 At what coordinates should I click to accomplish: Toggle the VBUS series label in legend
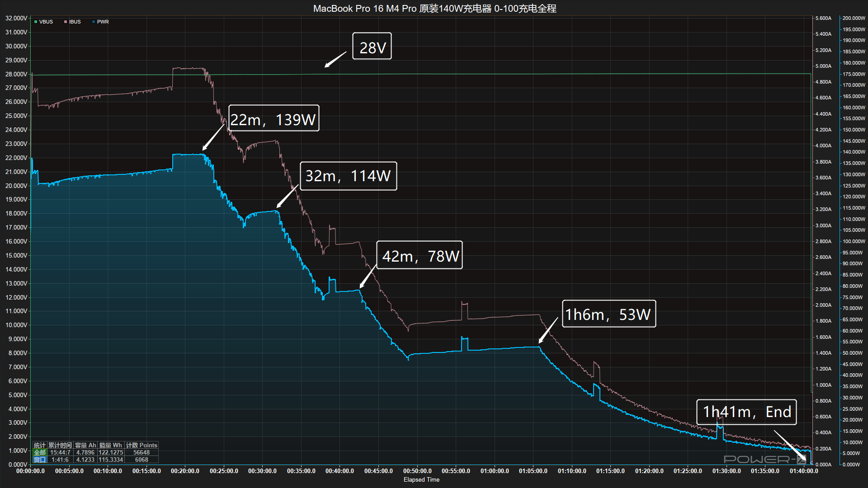coord(46,22)
